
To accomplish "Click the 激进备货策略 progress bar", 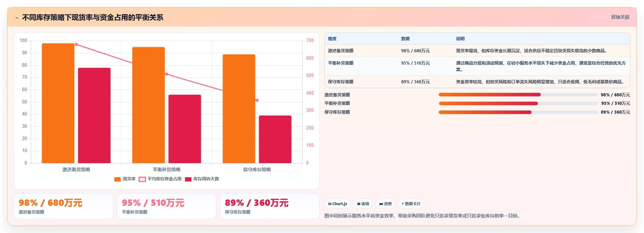I will 518,95.
